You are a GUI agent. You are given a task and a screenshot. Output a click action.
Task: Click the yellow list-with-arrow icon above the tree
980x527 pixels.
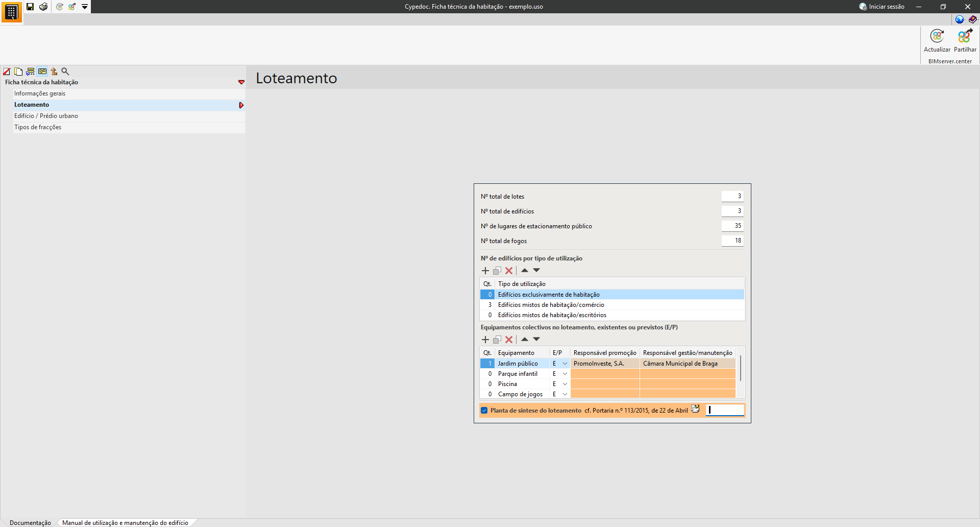tap(30, 71)
